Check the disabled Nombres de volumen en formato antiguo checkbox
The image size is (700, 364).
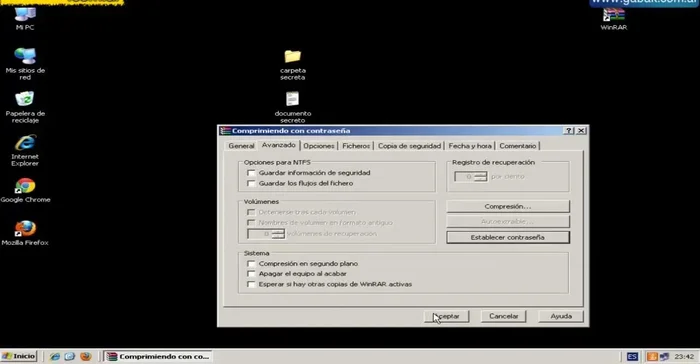[x=251, y=222]
